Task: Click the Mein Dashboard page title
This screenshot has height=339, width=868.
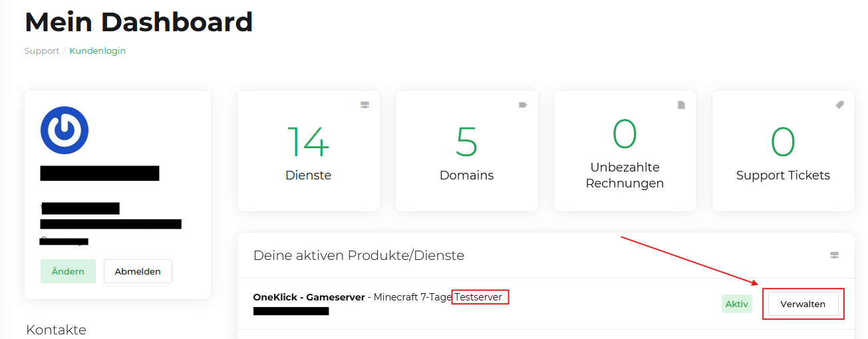Action: 138,22
